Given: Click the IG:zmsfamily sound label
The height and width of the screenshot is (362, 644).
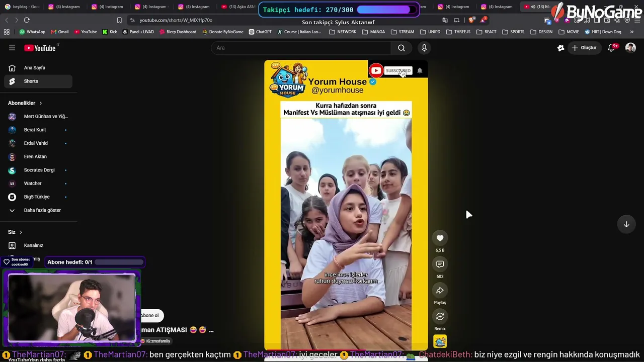Looking at the screenshot, I should (x=156, y=341).
